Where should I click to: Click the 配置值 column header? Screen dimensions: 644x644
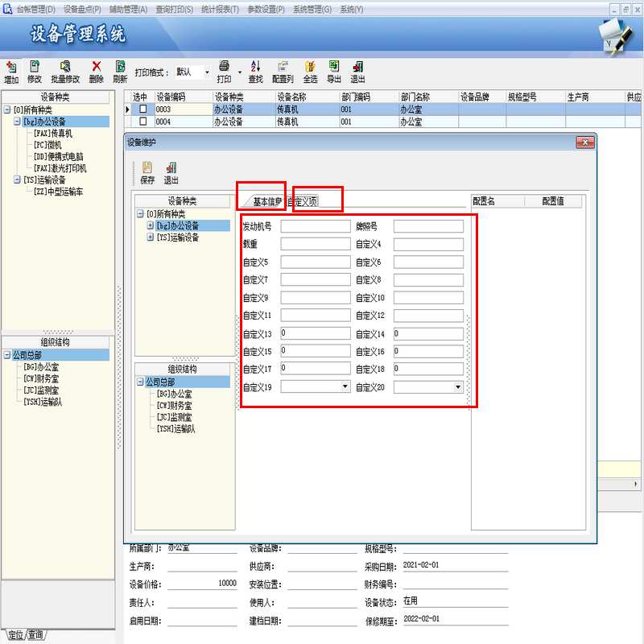pos(553,200)
